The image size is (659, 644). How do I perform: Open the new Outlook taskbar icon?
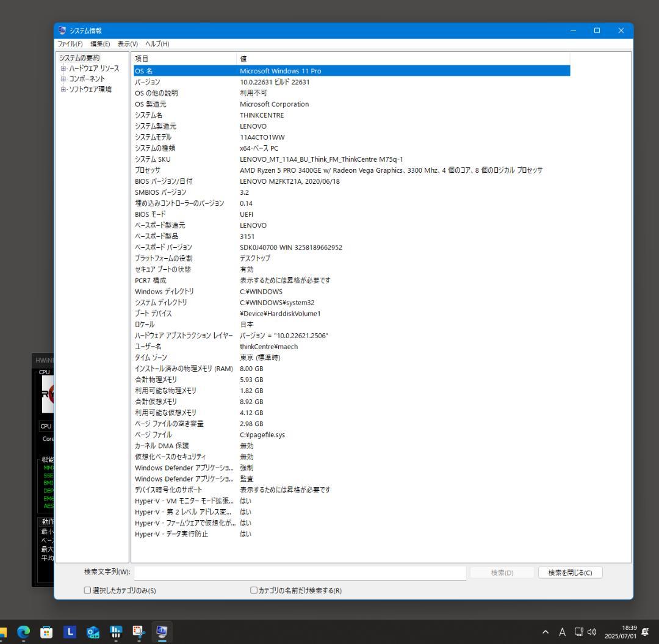click(x=93, y=632)
